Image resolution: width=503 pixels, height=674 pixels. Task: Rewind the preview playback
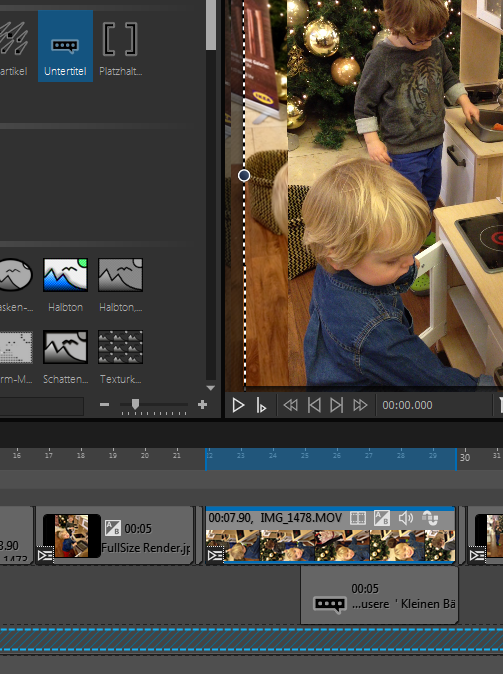[291, 405]
